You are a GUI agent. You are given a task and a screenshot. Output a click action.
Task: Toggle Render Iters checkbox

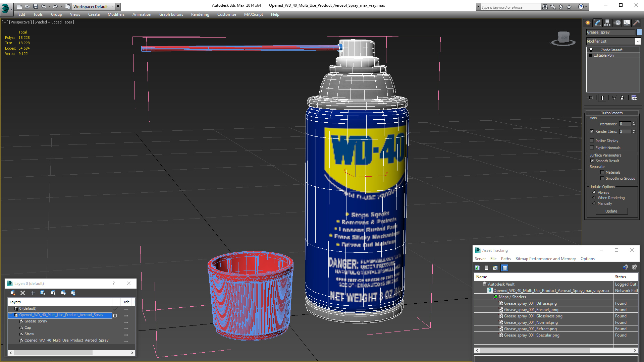[592, 131]
